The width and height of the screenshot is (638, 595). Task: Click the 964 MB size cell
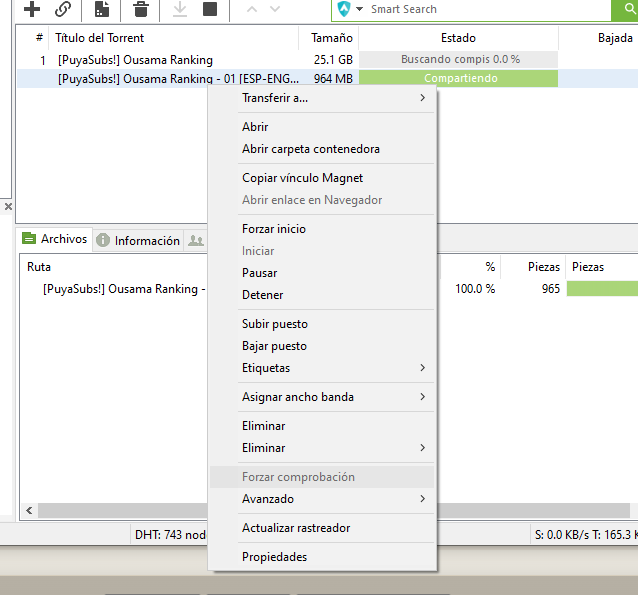tap(333, 79)
